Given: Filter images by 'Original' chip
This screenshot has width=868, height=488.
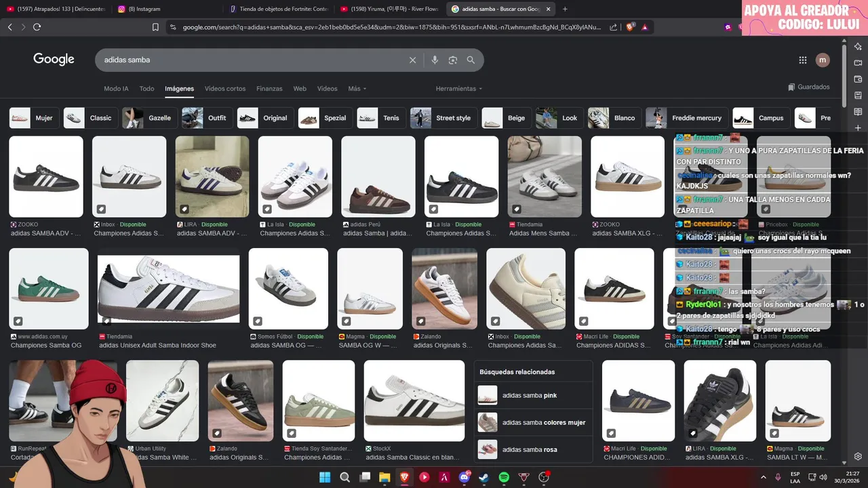Looking at the screenshot, I should click(x=264, y=118).
